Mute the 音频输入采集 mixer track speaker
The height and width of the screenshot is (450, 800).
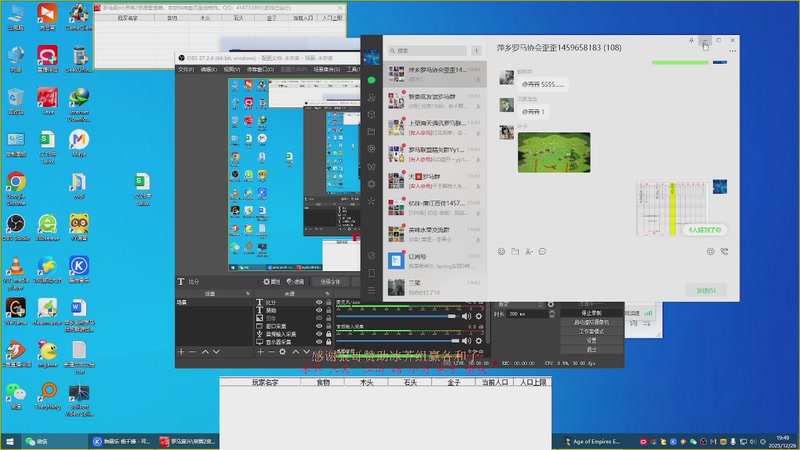(x=466, y=341)
